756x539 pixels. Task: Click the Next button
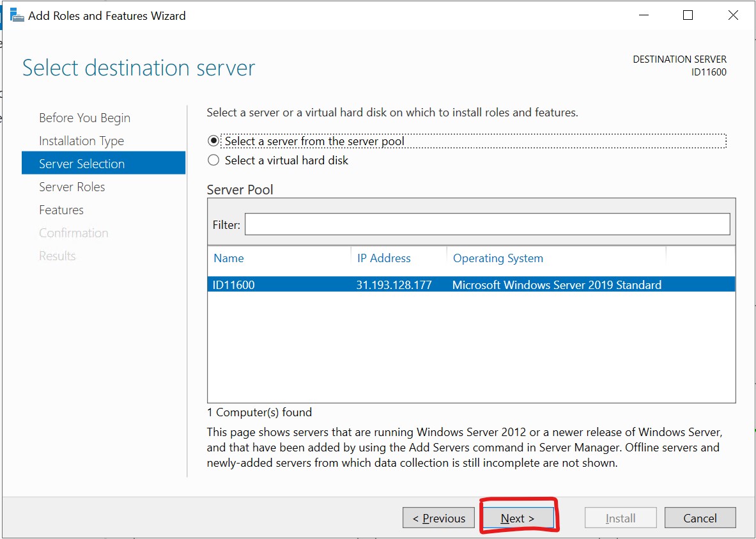click(518, 518)
